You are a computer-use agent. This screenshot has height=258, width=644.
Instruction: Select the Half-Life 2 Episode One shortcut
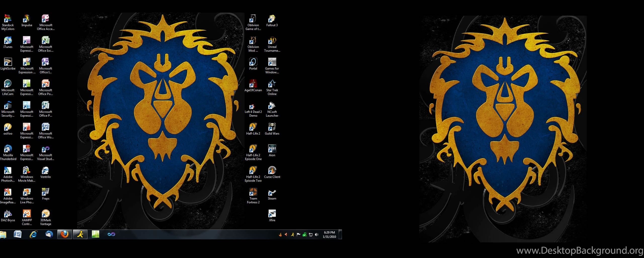(253, 152)
